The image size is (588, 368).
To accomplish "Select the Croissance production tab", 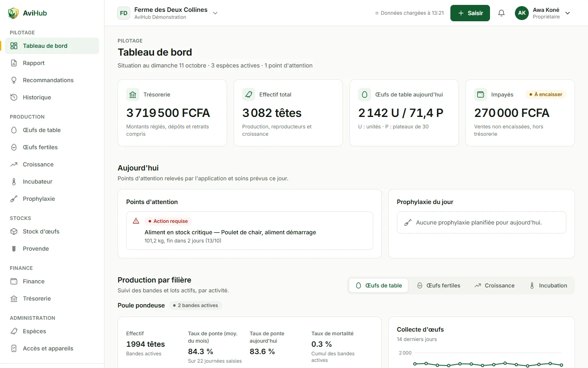I will 494,285.
